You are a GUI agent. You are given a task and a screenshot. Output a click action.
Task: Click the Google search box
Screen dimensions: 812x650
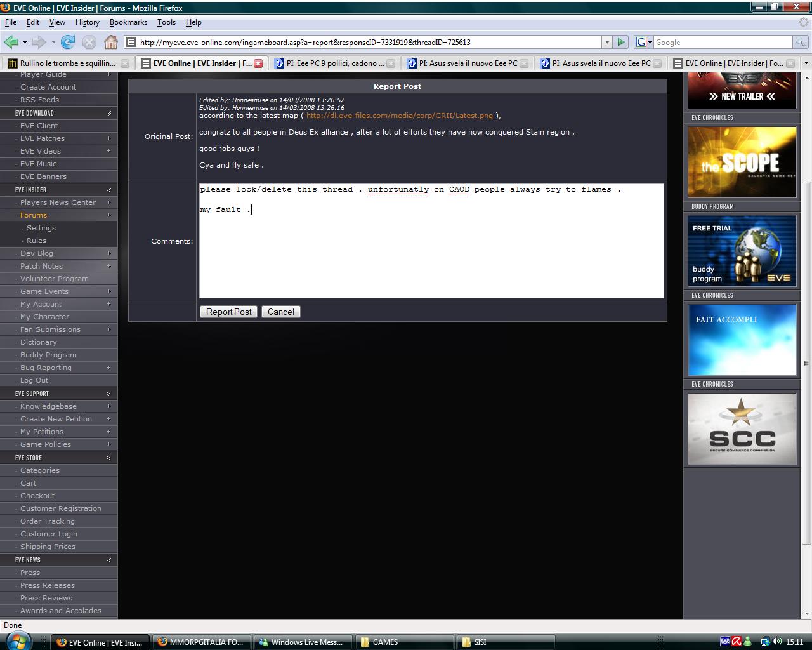[723, 43]
